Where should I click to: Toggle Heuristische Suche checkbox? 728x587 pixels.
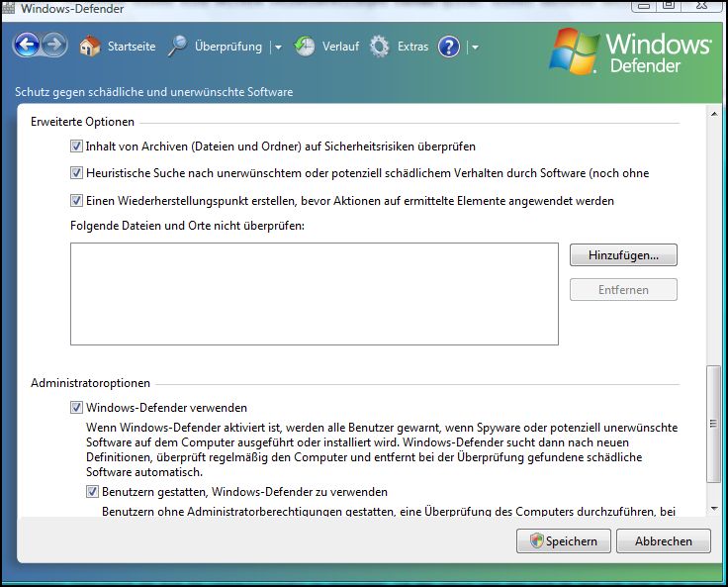[x=76, y=173]
